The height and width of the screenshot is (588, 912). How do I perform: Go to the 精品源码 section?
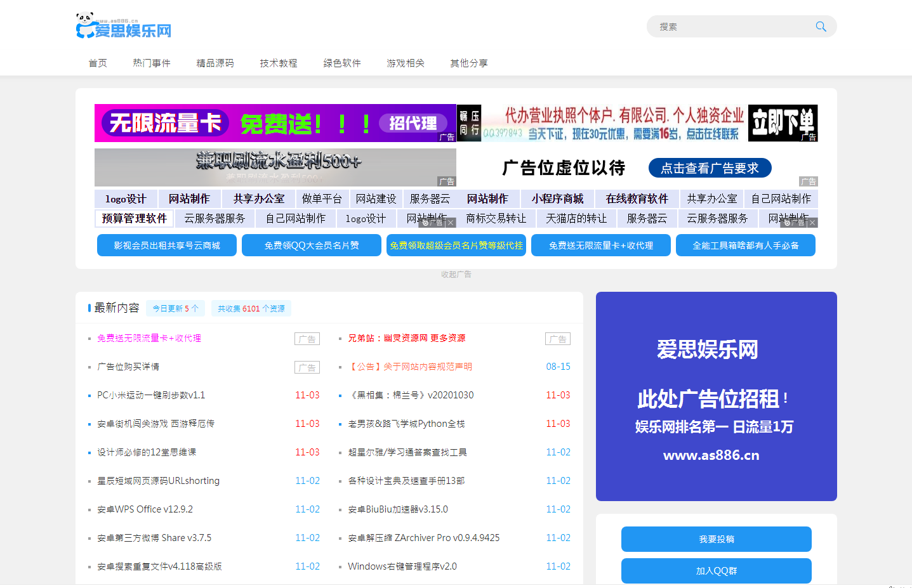215,63
